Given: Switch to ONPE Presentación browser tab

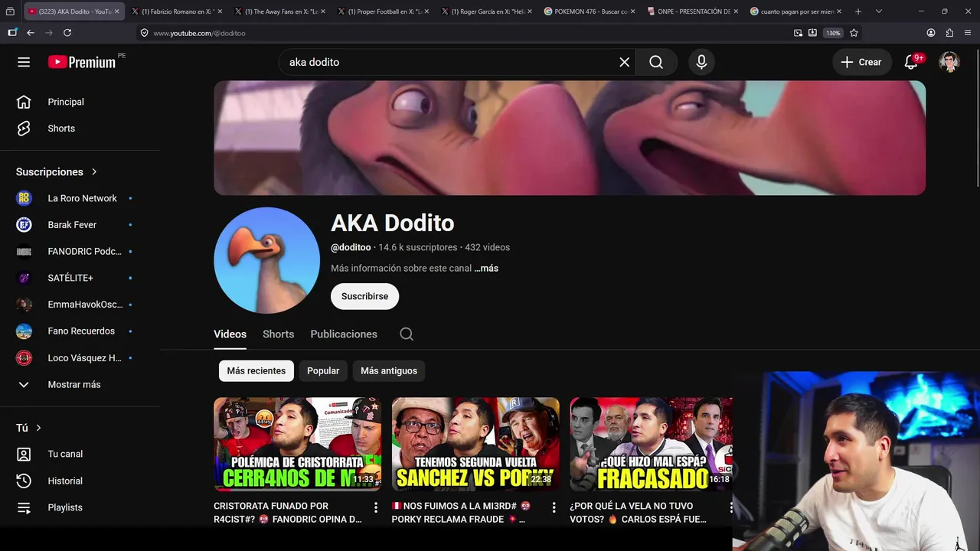Looking at the screenshot, I should click(x=693, y=11).
